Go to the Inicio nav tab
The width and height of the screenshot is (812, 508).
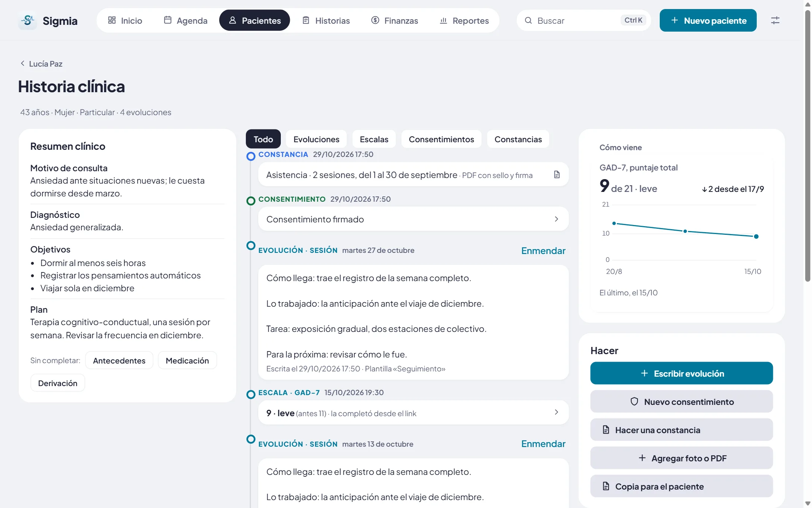(125, 20)
